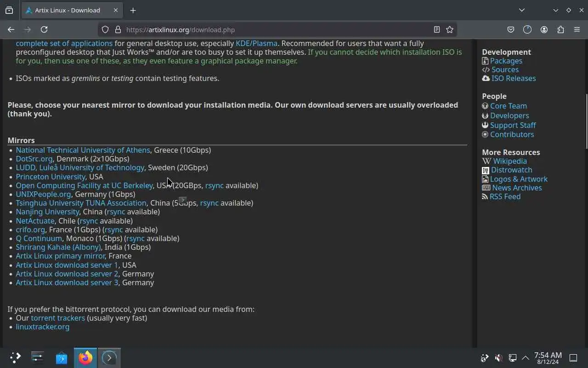Image resolution: width=588 pixels, height=368 pixels.
Task: Open the KDE application launcher in taskbar
Action: [x=15, y=358]
